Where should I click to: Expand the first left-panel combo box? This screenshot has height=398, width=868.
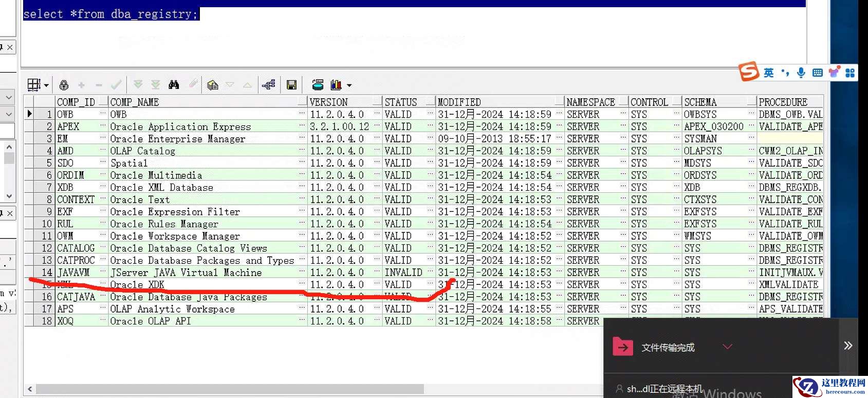coord(9,97)
